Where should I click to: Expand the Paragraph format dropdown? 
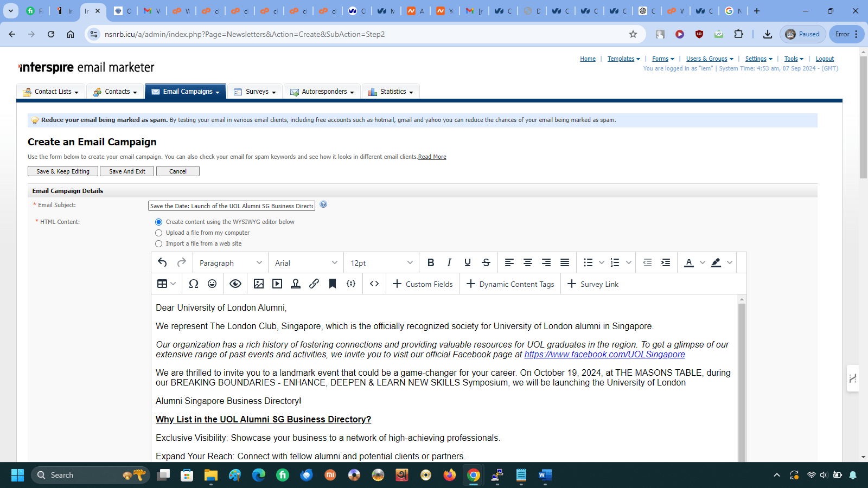click(231, 263)
